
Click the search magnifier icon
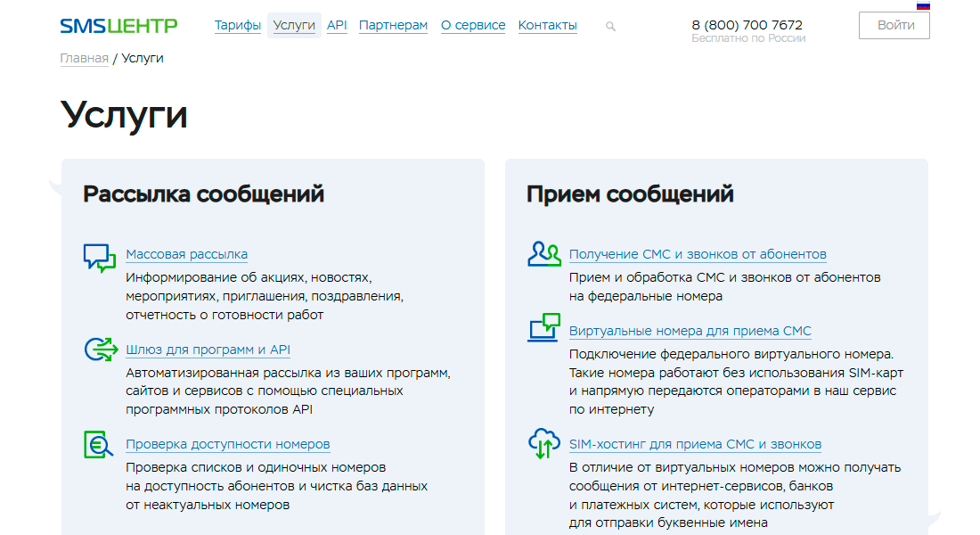click(610, 26)
